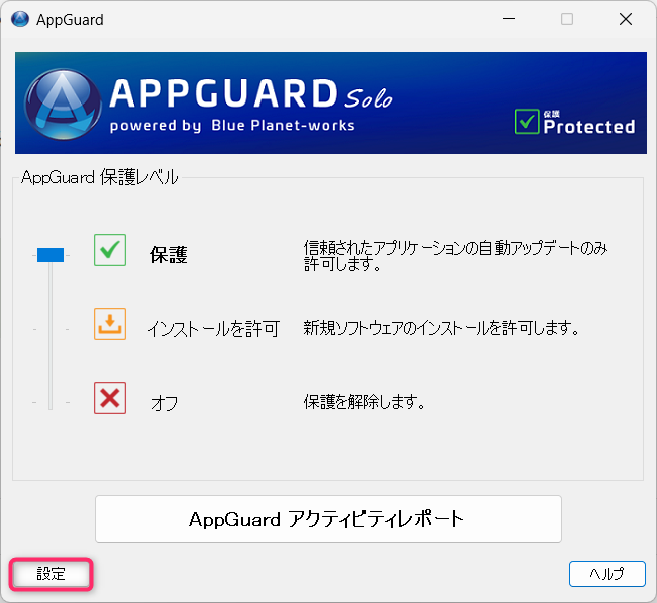The image size is (657, 603).
Task: Click the orange install download icon
Action: pyautogui.click(x=110, y=324)
